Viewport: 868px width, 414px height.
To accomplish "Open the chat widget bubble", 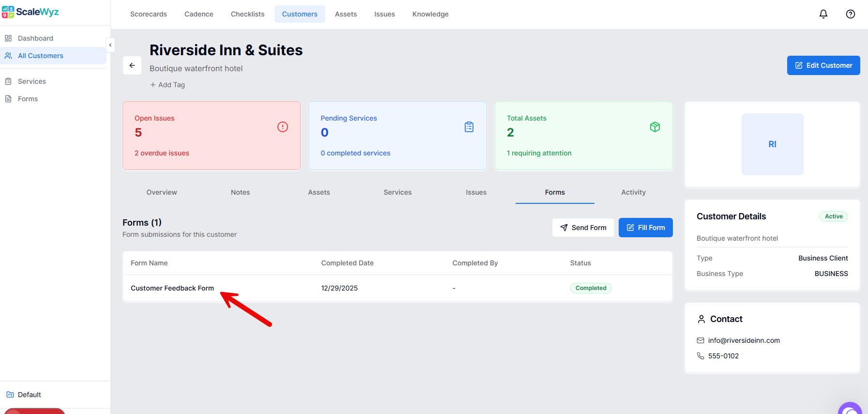I will [x=850, y=409].
